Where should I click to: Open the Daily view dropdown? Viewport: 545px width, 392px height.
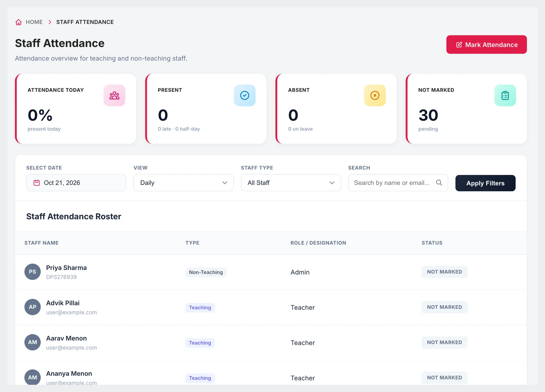pos(184,183)
